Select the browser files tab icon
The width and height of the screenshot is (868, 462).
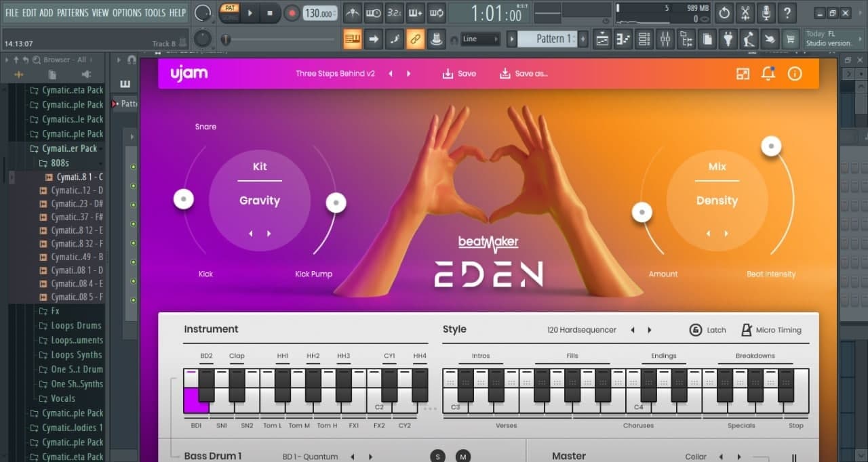52,74
